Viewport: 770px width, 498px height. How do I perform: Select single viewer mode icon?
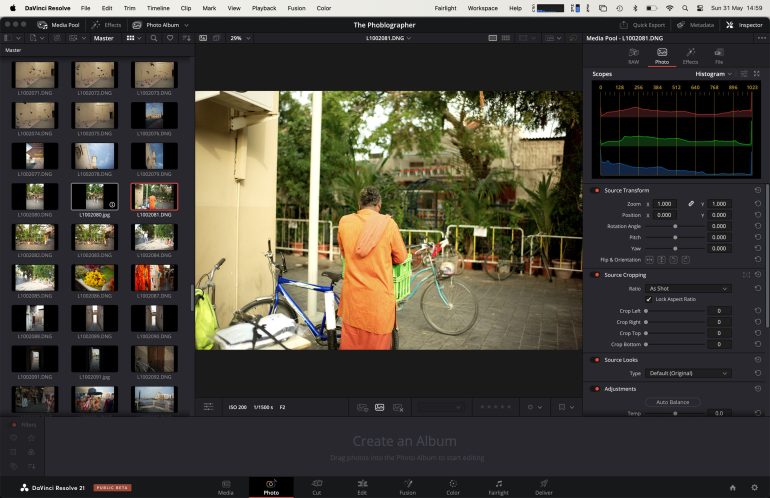(493, 38)
